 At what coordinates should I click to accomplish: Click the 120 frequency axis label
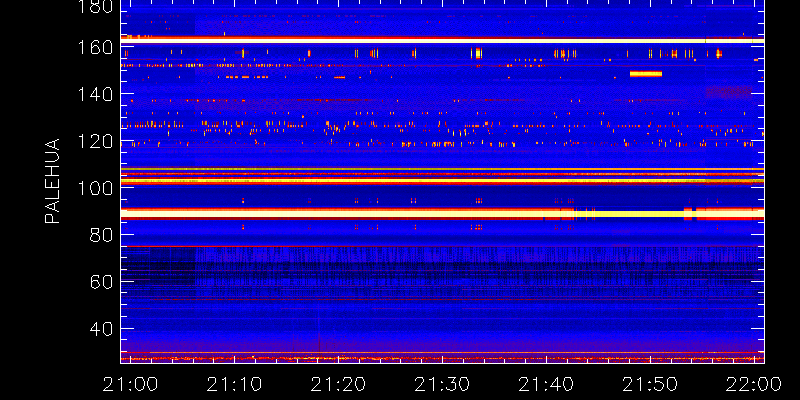[96, 141]
